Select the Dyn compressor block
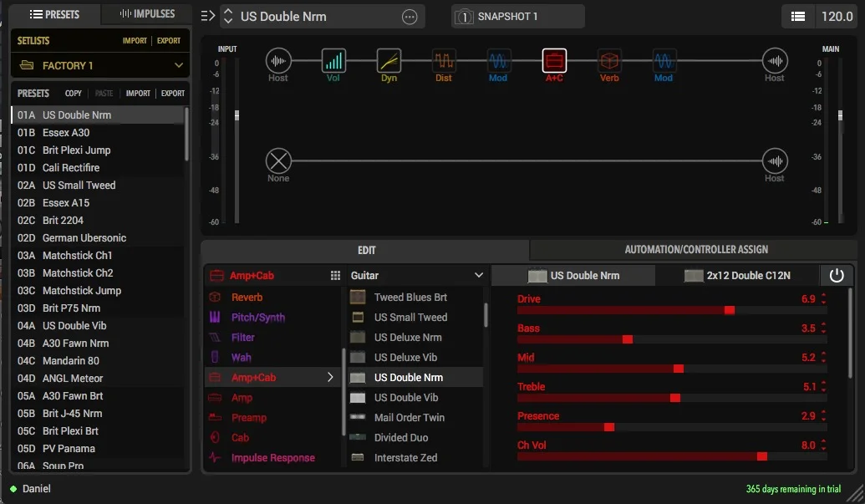The height and width of the screenshot is (504, 865). (x=389, y=61)
